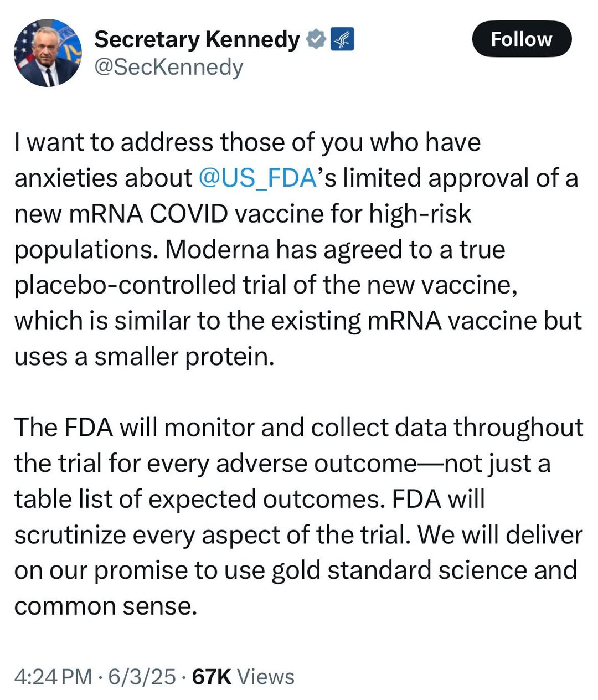Open the Secretary Kennedy display name
This screenshot has width=598, height=700.
coord(197,39)
